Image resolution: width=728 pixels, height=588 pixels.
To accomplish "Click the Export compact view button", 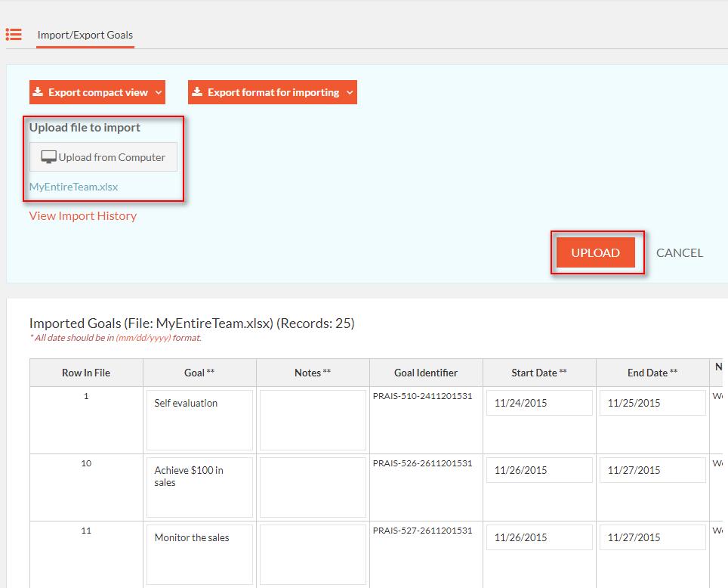I will click(x=97, y=92).
